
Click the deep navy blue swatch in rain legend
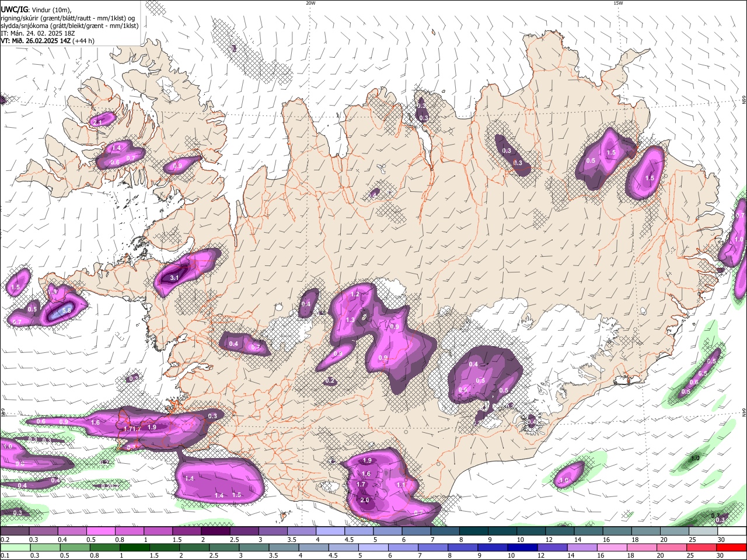522,547
